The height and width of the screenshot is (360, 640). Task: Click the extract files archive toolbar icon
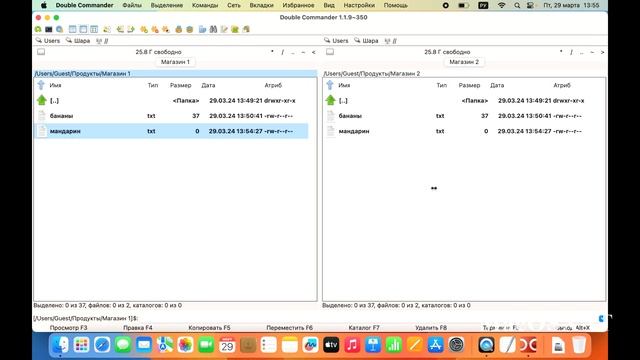click(189, 29)
